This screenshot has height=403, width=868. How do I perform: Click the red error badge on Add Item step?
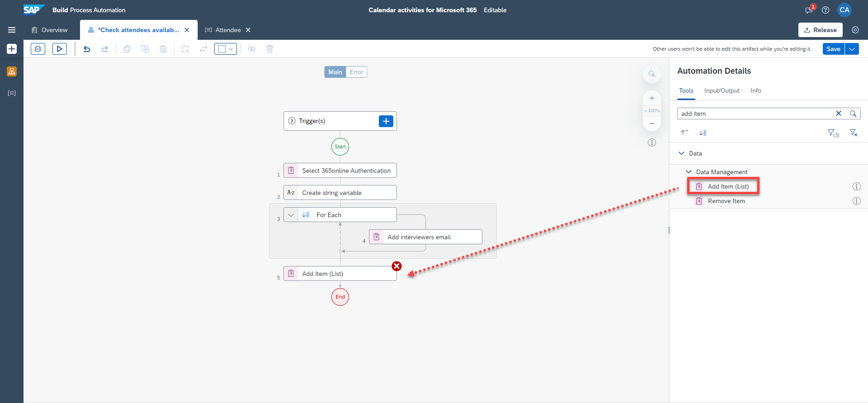point(396,266)
